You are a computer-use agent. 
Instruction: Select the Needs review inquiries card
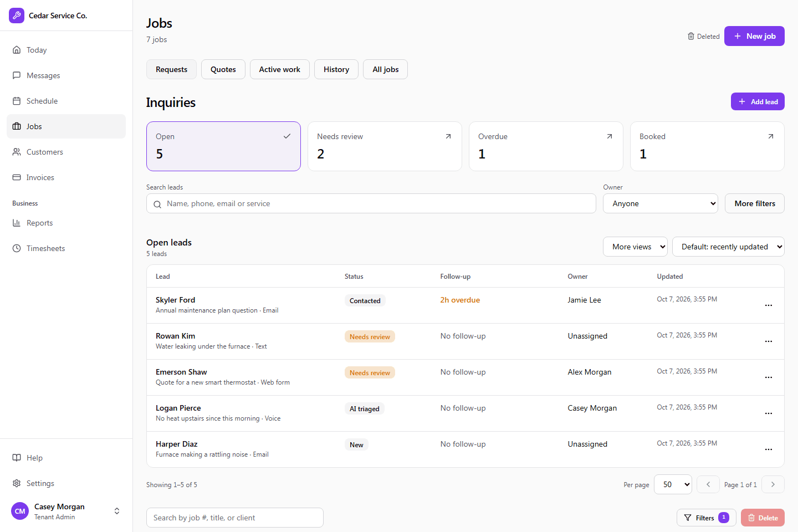tap(385, 146)
